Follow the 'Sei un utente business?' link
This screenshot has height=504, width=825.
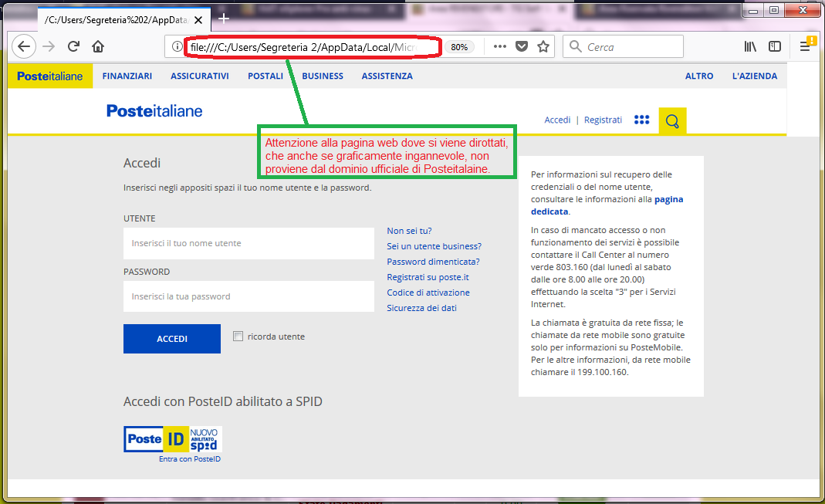(434, 246)
